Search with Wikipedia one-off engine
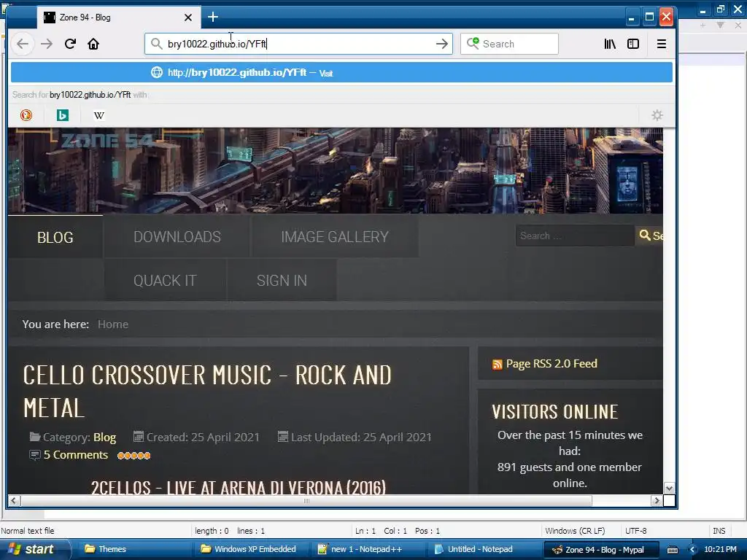Viewport: 747px width, 560px height. (98, 115)
